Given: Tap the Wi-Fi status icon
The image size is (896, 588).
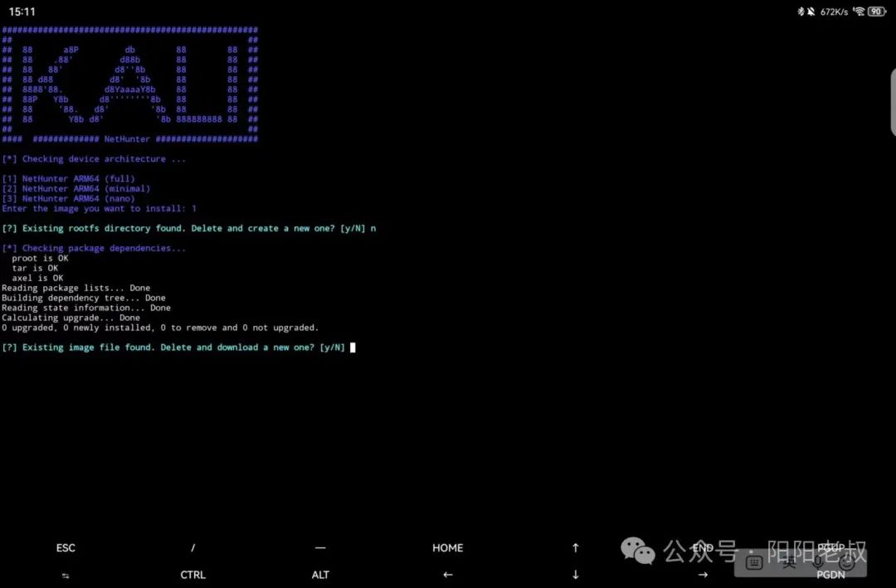Looking at the screenshot, I should coord(859,12).
